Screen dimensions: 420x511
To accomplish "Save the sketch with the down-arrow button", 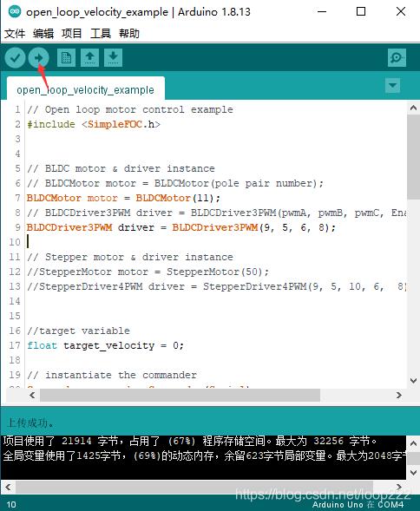I will tap(113, 57).
